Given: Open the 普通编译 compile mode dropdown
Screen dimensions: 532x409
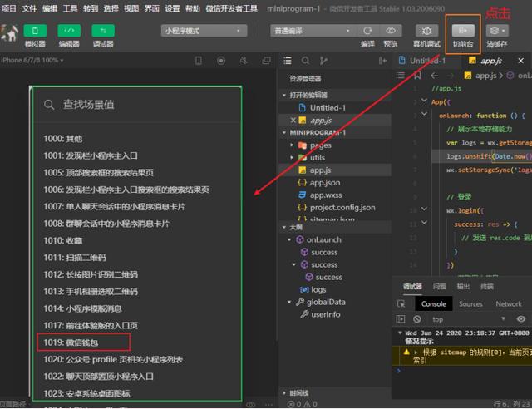Looking at the screenshot, I should coord(300,31).
